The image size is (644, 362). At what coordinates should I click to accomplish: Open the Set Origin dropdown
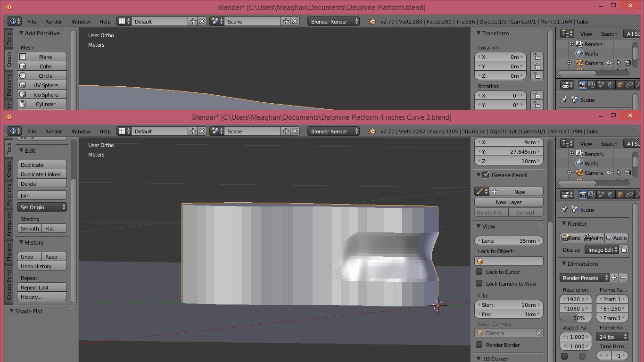(42, 207)
